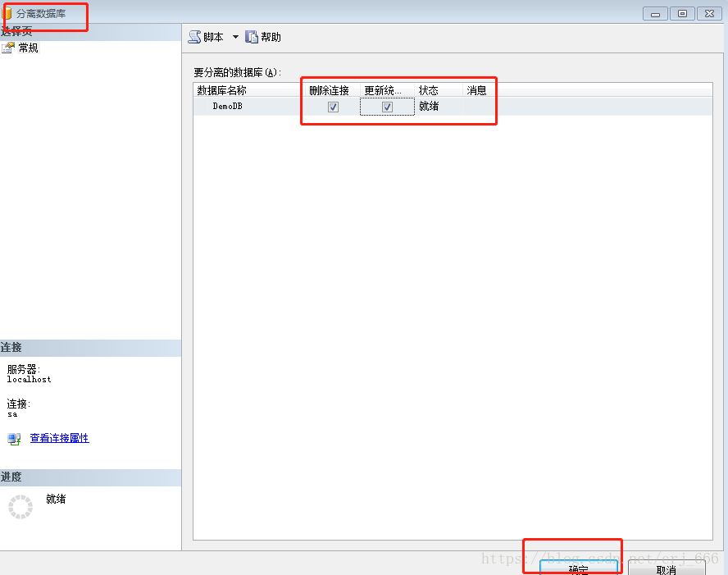The width and height of the screenshot is (728, 575).
Task: Click the 状态 column header
Action: point(429,90)
